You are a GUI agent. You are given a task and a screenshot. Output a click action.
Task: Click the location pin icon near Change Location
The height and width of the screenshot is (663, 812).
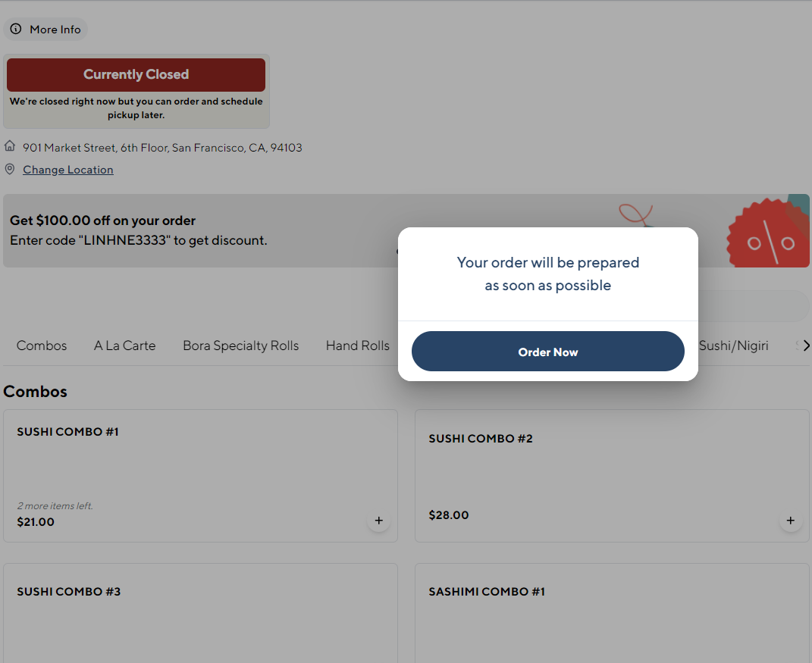point(9,168)
